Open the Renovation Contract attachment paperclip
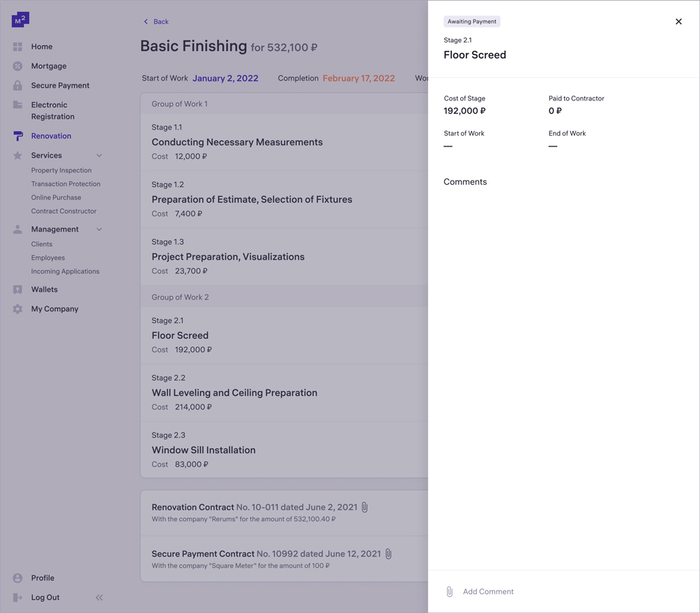The width and height of the screenshot is (700, 613). point(364,507)
